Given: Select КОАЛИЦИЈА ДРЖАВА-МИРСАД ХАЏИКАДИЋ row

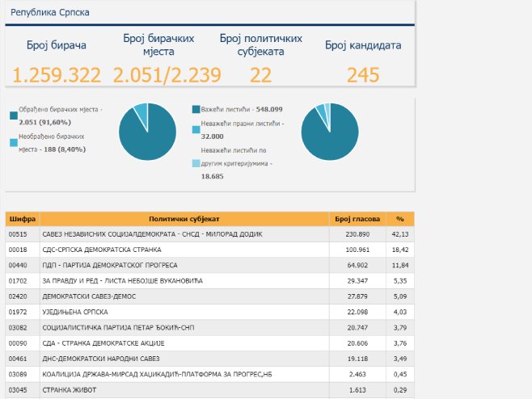Looking at the screenshot, I should tap(209, 374).
